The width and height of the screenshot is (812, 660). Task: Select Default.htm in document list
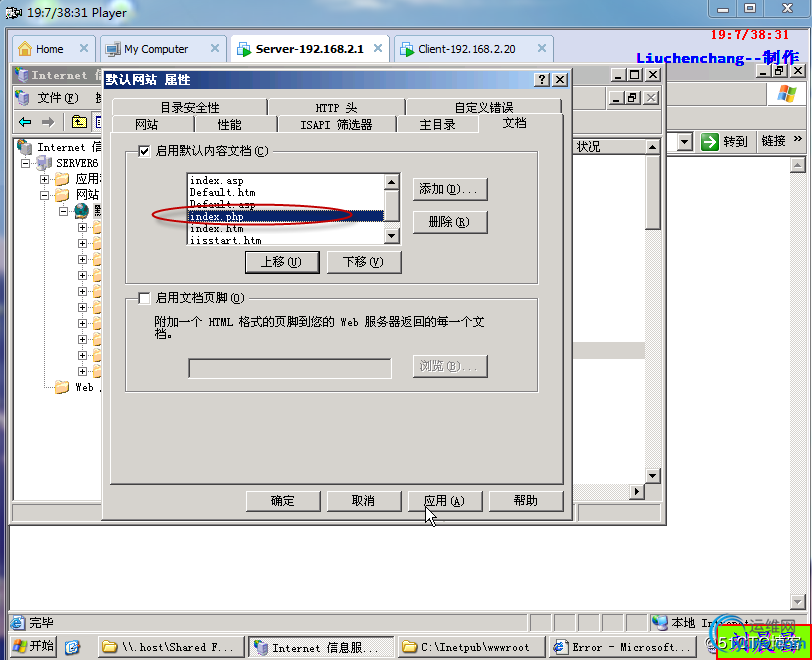tap(286, 192)
